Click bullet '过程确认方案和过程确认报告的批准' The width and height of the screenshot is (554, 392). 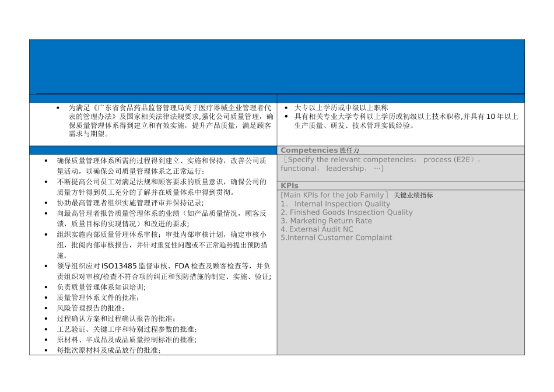(116, 319)
